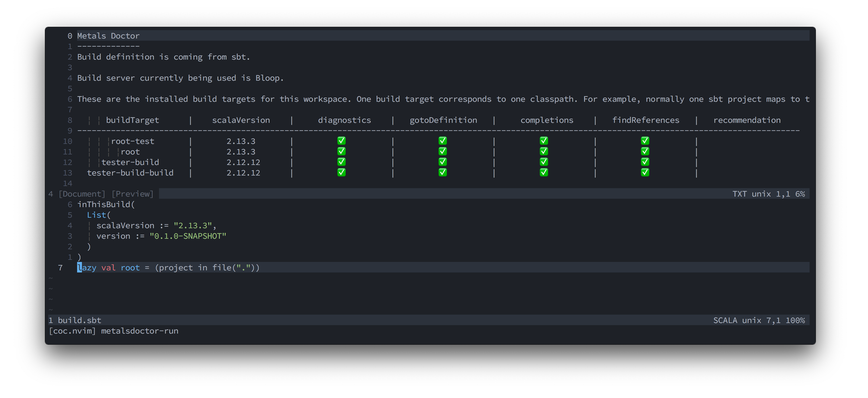Click 'List(' in the build.sbt code
This screenshot has height=398, width=868.
click(x=99, y=215)
